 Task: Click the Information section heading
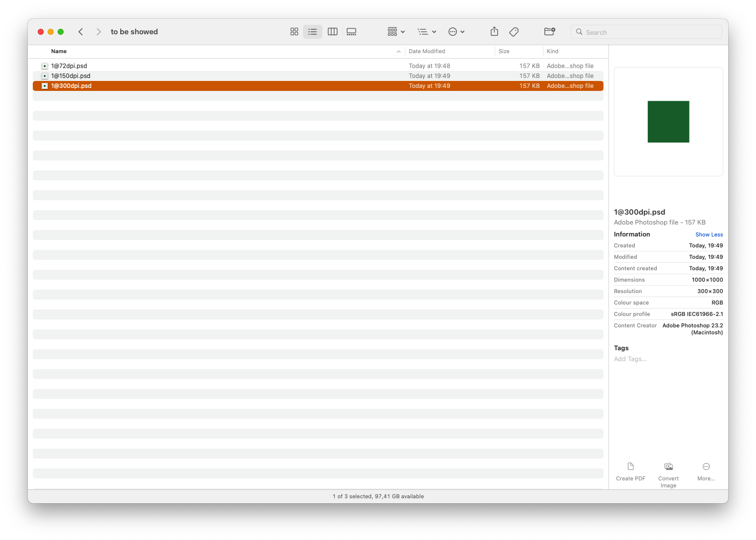click(x=632, y=234)
